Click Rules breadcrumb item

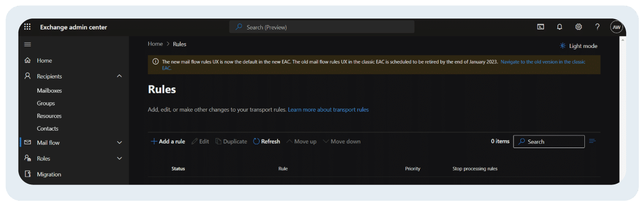[179, 44]
